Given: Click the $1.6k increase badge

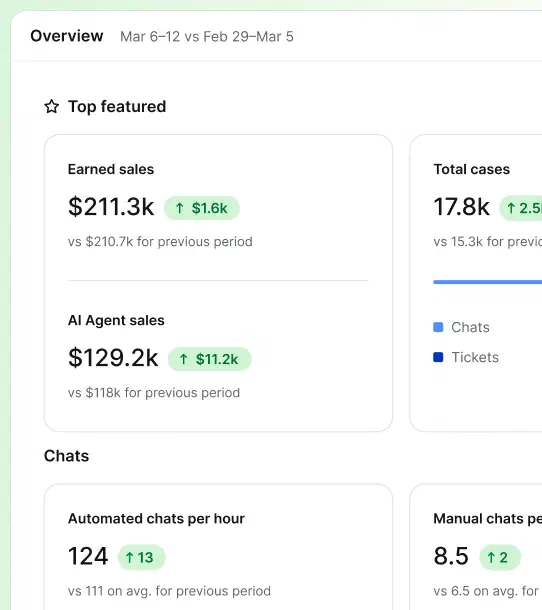Looking at the screenshot, I should 202,208.
